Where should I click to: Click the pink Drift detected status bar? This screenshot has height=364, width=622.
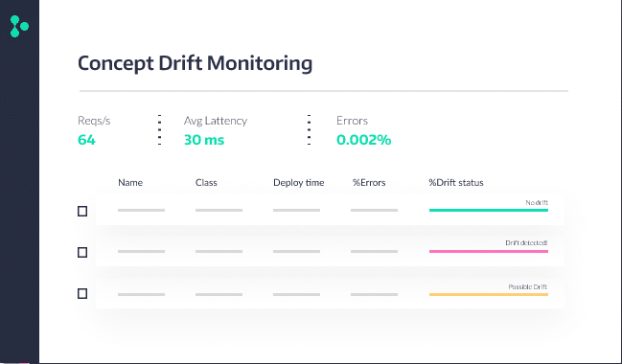point(489,251)
